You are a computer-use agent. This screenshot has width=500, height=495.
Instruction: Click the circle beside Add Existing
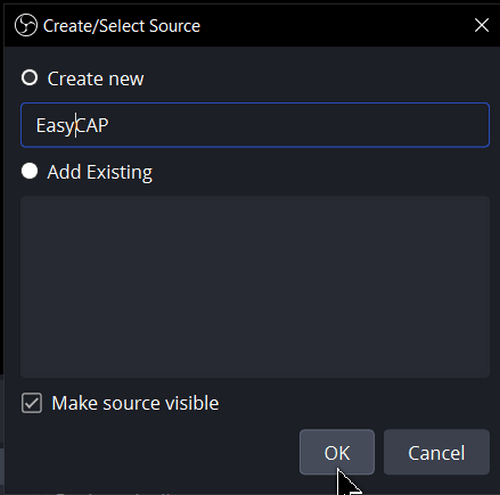(29, 171)
